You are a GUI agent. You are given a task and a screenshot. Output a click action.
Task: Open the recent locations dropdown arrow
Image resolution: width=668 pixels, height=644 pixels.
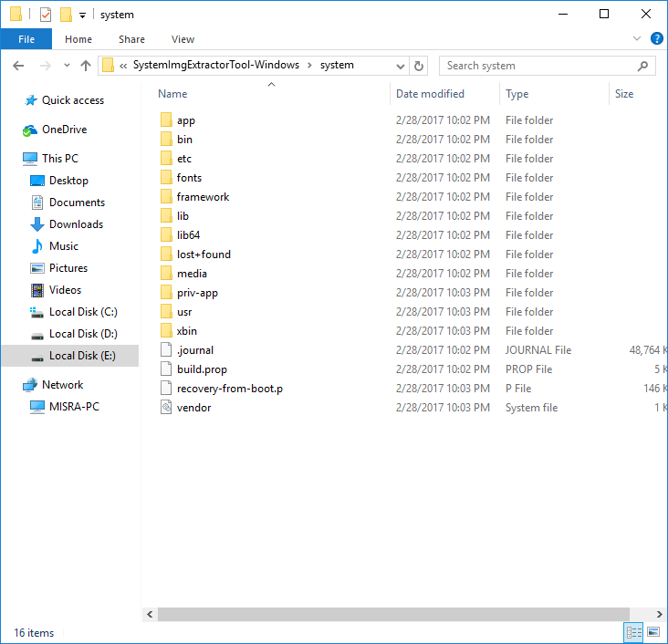(67, 66)
